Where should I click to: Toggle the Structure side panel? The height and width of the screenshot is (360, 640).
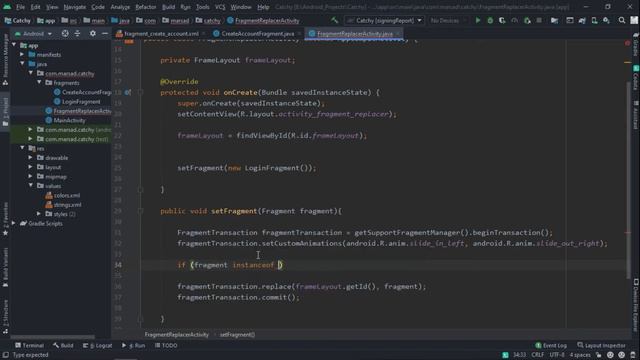pyautogui.click(x=5, y=316)
